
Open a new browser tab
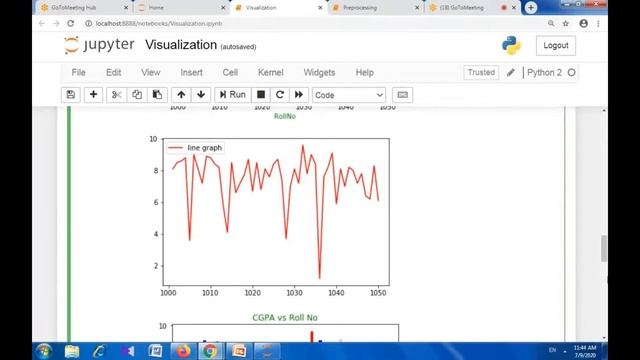pyautogui.click(x=531, y=7)
